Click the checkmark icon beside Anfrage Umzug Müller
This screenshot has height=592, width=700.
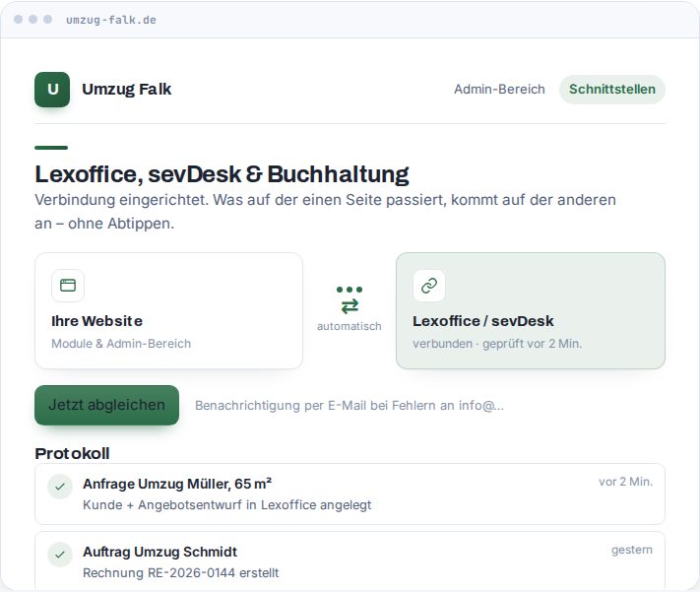60,487
